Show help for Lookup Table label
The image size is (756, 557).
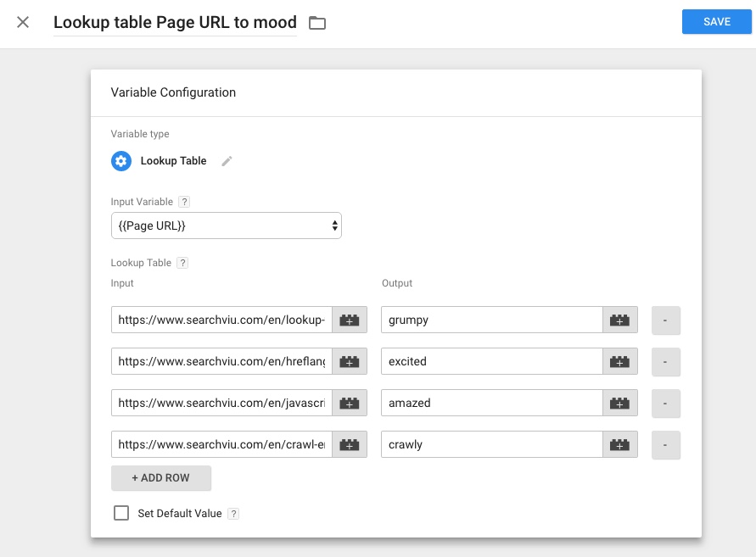coord(182,263)
